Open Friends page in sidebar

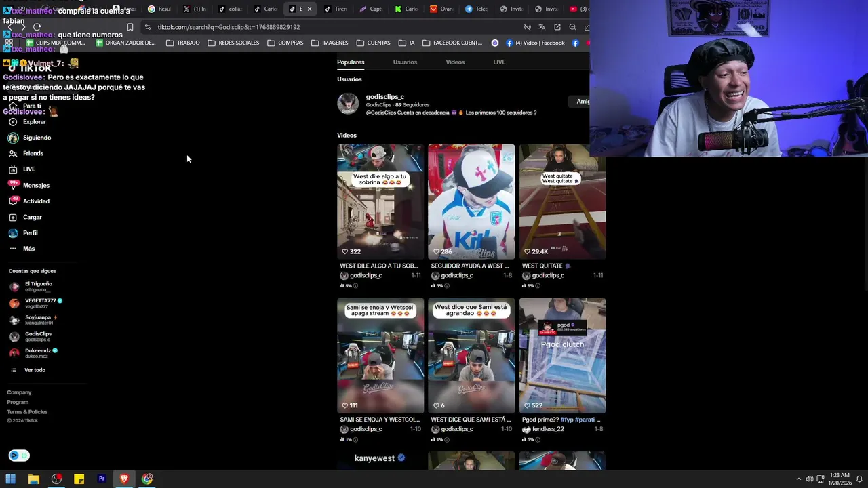tap(26, 153)
